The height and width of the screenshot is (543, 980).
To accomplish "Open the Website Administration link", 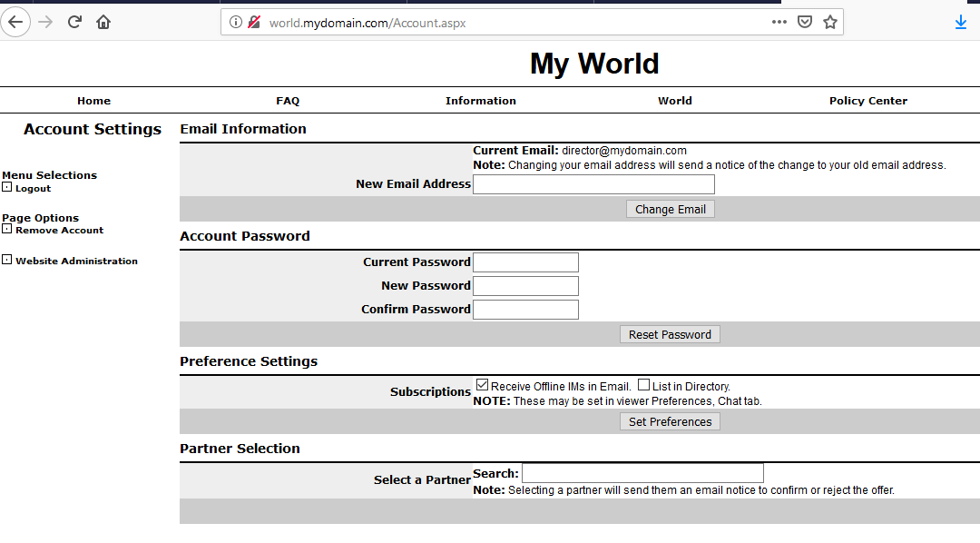I will pyautogui.click(x=76, y=261).
